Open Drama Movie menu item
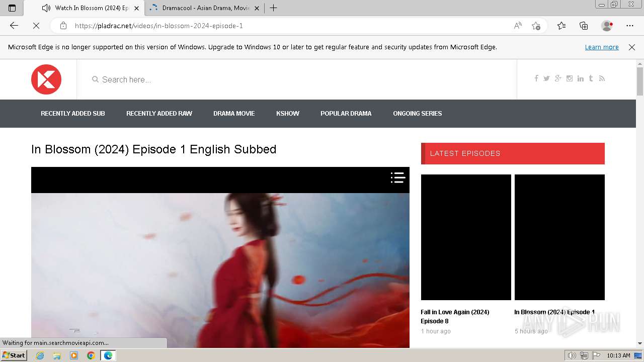 pyautogui.click(x=234, y=114)
